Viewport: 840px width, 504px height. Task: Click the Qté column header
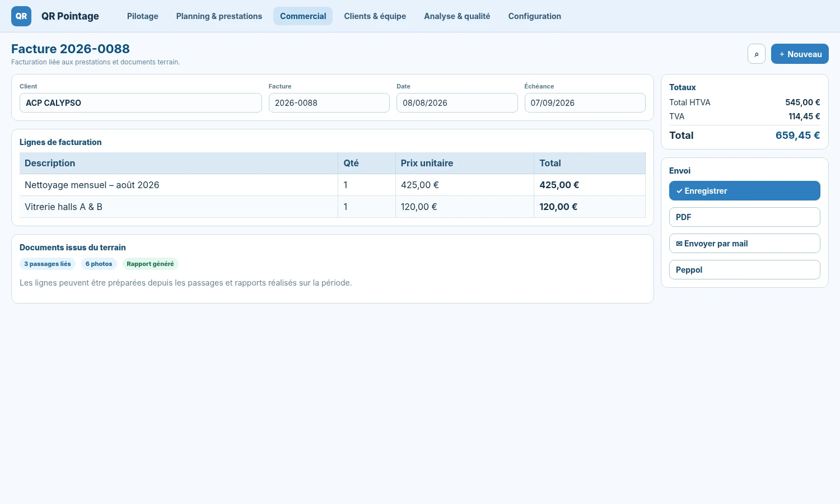click(x=366, y=163)
